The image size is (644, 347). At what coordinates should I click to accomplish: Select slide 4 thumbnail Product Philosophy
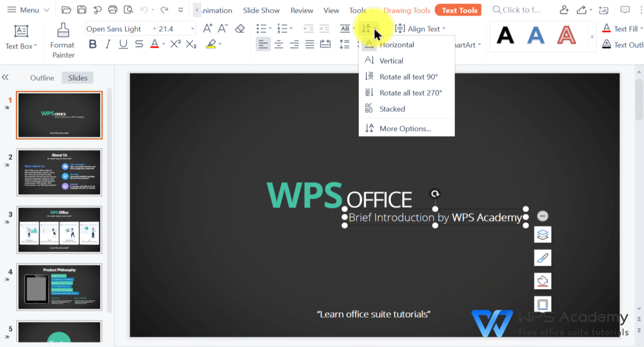59,287
